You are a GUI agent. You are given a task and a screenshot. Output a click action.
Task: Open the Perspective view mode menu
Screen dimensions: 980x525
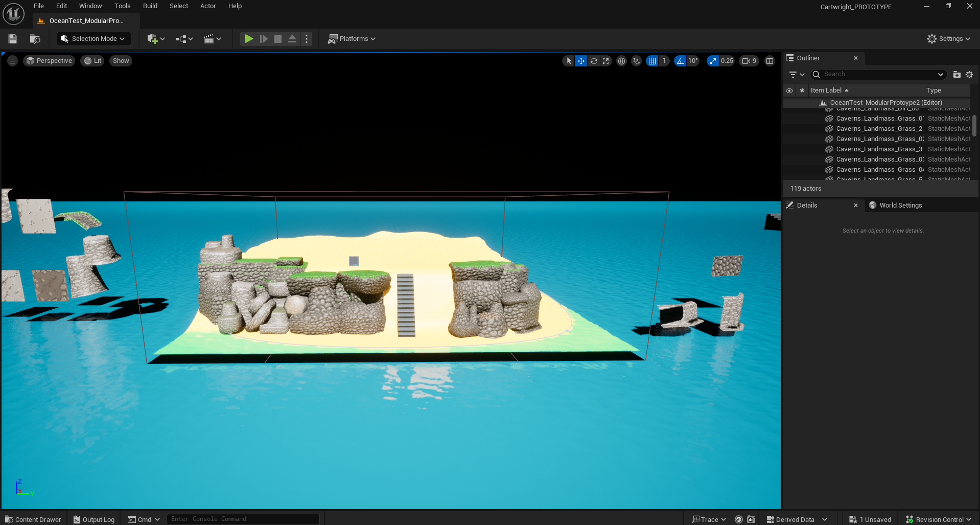point(49,61)
